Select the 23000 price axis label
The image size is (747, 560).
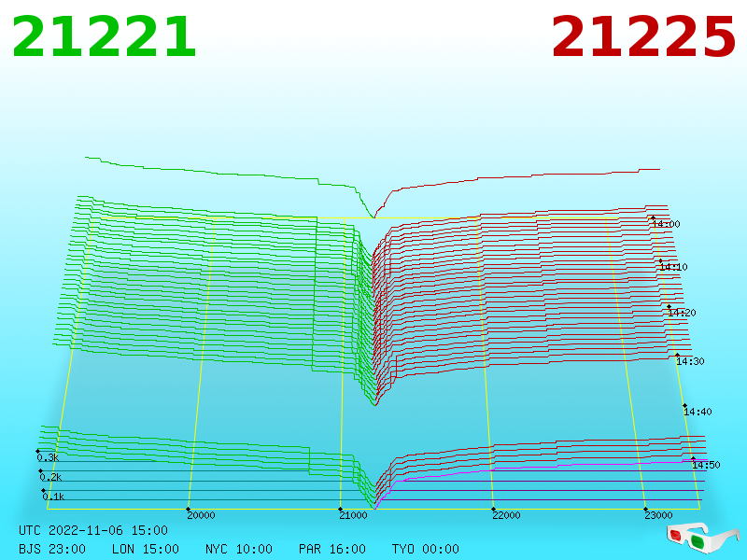click(658, 515)
